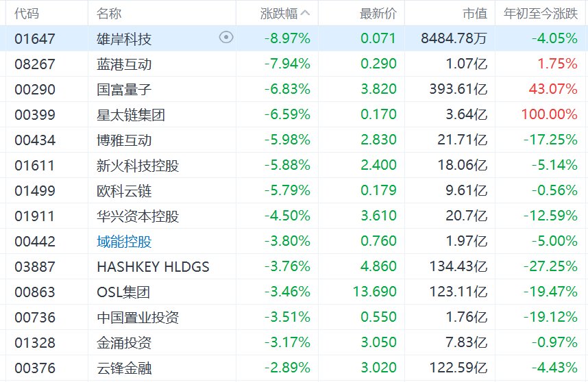The width and height of the screenshot is (588, 382).
Task: Select the 蓝港互动 row name
Action: click(124, 64)
